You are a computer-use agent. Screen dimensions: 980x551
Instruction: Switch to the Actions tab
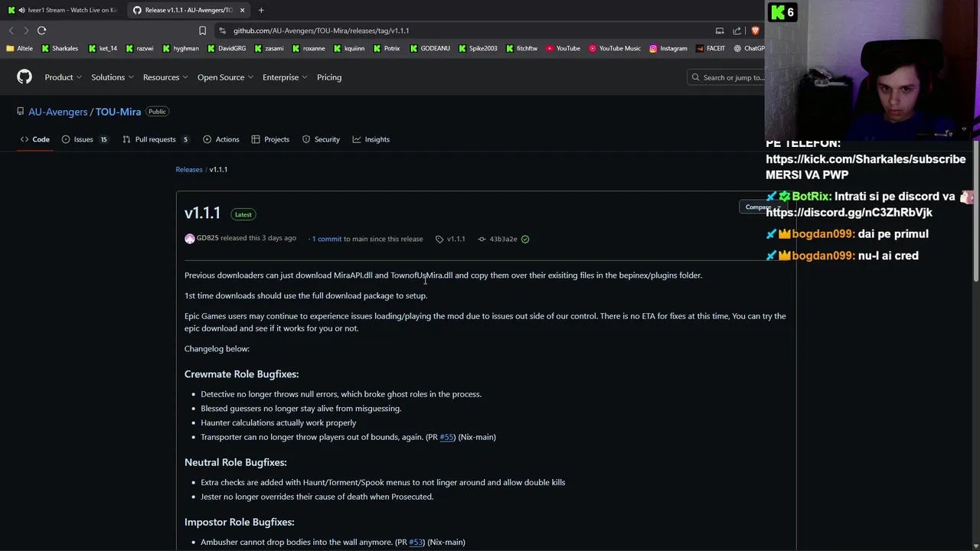(221, 139)
